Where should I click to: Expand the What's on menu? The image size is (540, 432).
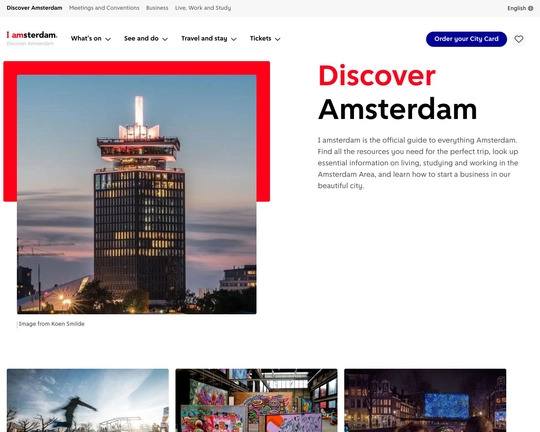coord(91,39)
